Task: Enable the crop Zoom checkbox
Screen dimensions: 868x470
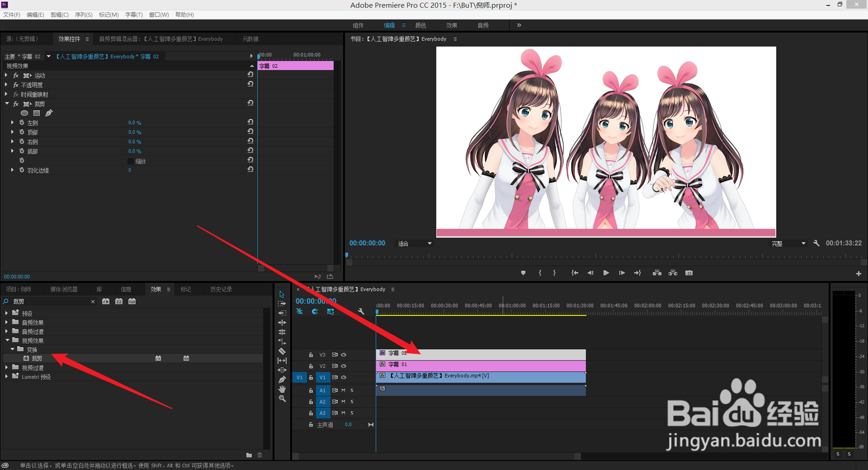Action: coord(130,161)
